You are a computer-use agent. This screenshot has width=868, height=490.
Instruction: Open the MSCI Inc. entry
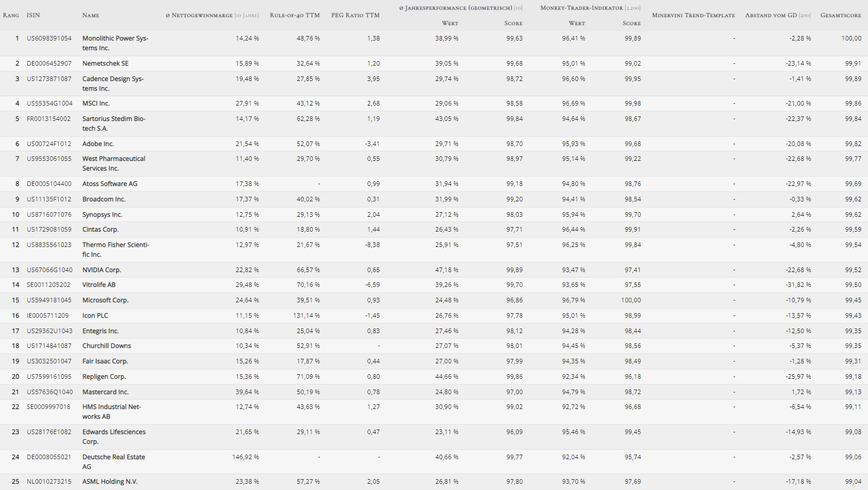tap(96, 103)
